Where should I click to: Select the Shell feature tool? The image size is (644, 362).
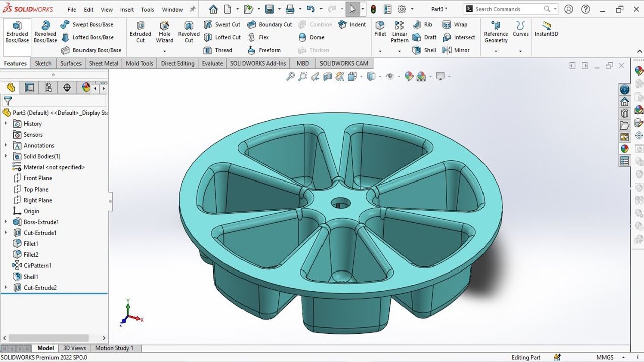pyautogui.click(x=424, y=50)
